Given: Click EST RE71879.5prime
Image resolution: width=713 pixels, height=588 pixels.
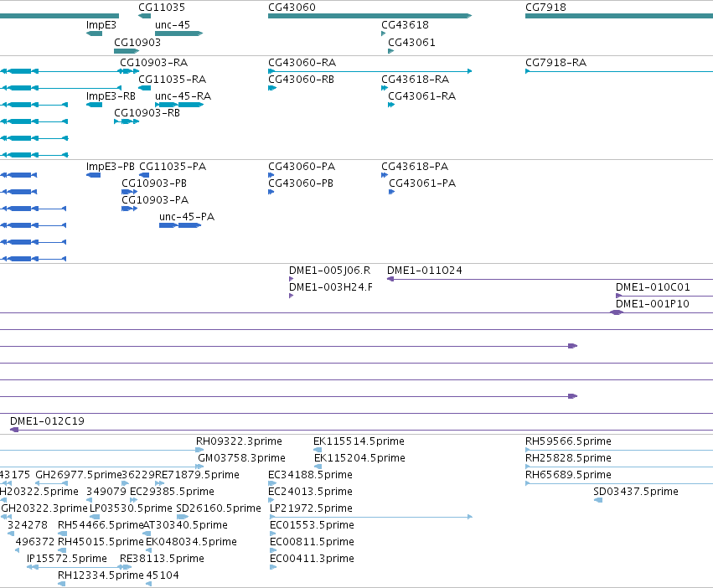Looking at the screenshot, I should coord(197,475).
